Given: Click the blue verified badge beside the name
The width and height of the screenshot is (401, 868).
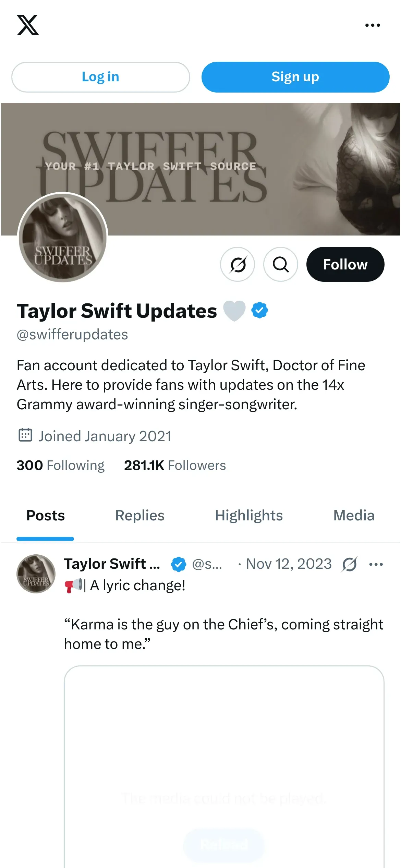Looking at the screenshot, I should coord(259,310).
